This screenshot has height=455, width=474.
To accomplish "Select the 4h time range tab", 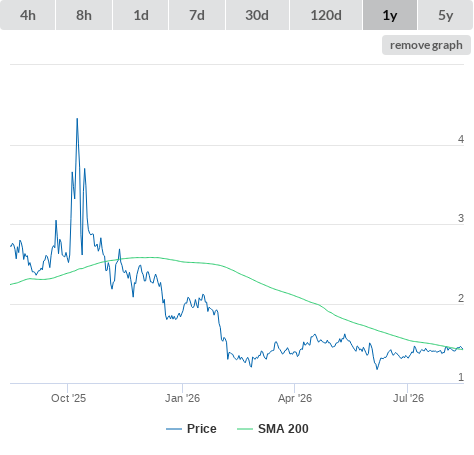I will [x=28, y=15].
